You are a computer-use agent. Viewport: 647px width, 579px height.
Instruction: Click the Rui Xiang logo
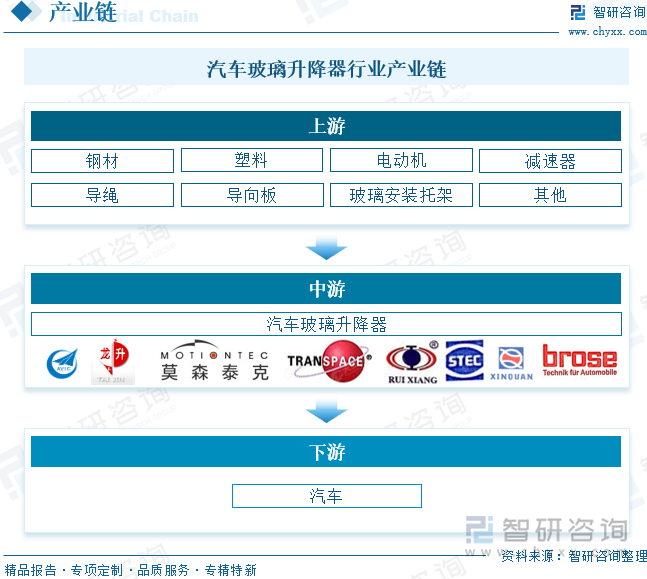pyautogui.click(x=412, y=362)
